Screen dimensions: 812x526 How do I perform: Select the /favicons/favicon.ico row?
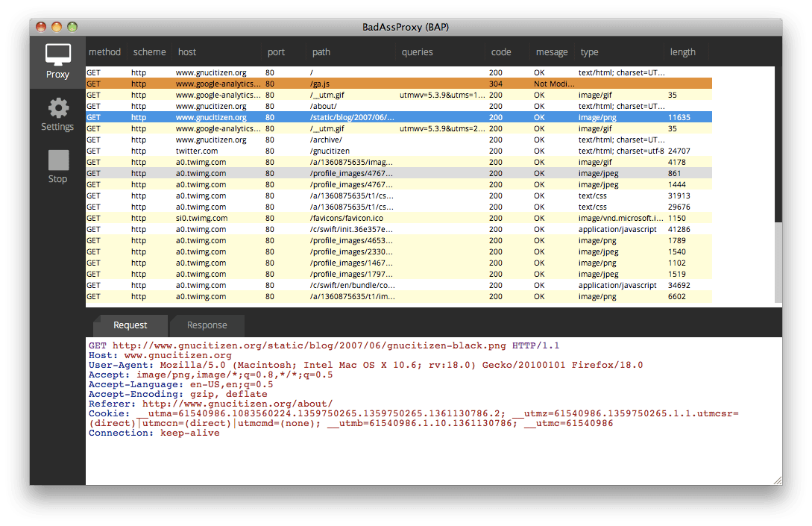399,218
